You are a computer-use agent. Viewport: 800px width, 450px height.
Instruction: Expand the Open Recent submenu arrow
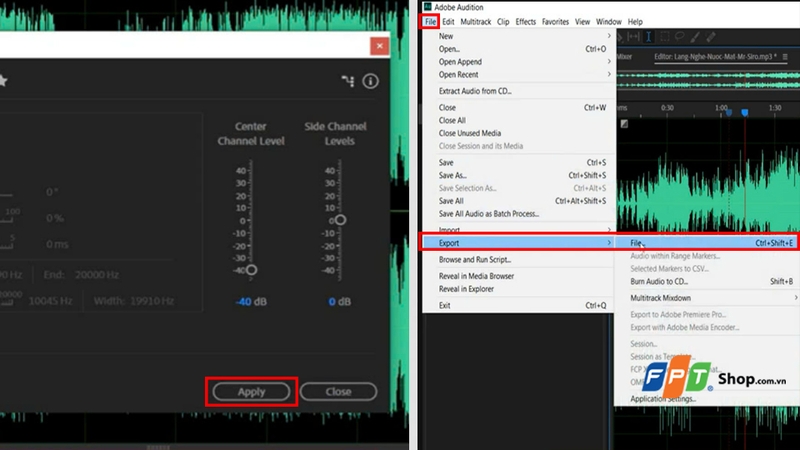pyautogui.click(x=609, y=74)
